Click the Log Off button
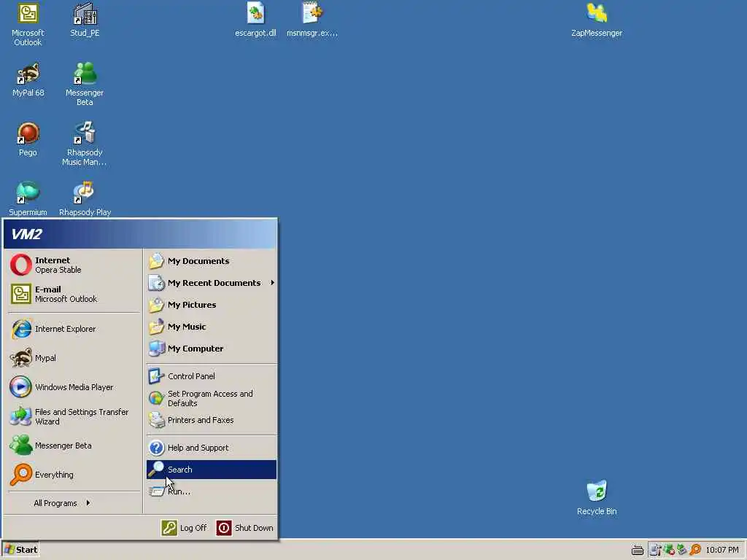Screen dimensions: 747x560 [x=184, y=528]
